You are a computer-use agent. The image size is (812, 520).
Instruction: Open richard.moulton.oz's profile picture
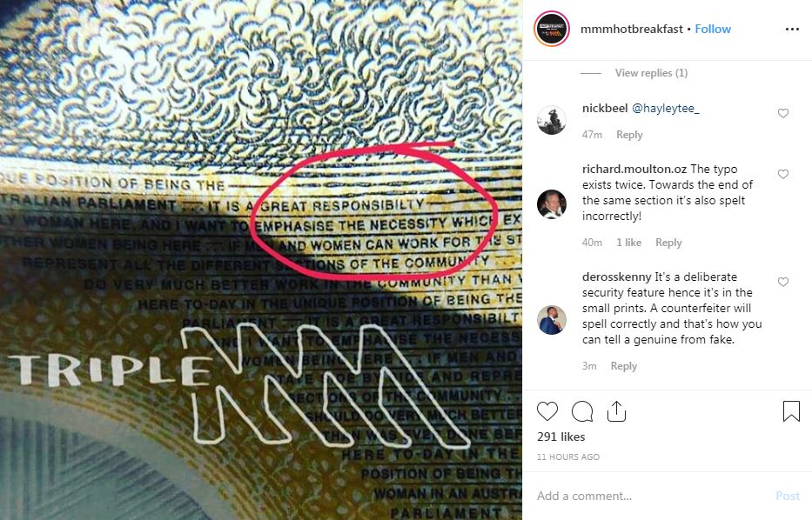click(x=552, y=203)
